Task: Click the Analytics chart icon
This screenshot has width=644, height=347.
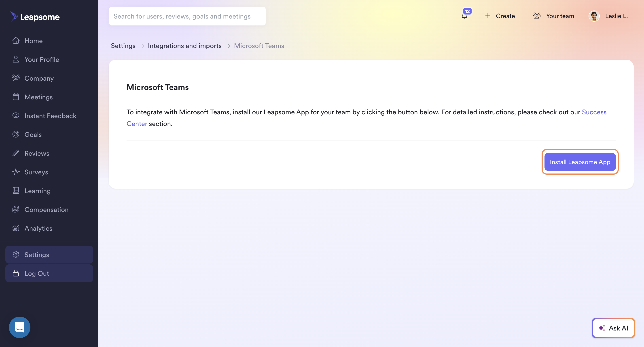Action: point(16,228)
